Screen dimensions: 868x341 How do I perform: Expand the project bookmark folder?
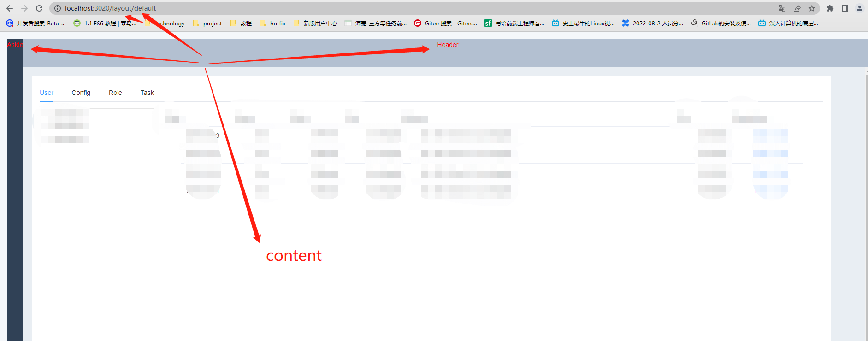click(x=207, y=23)
